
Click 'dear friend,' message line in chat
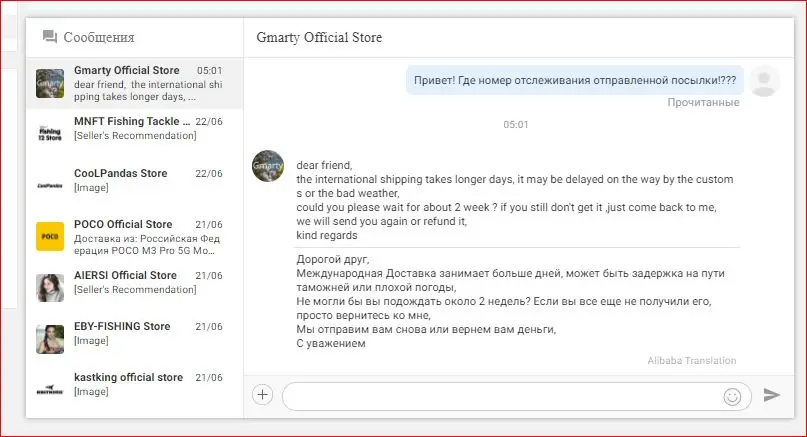point(324,165)
